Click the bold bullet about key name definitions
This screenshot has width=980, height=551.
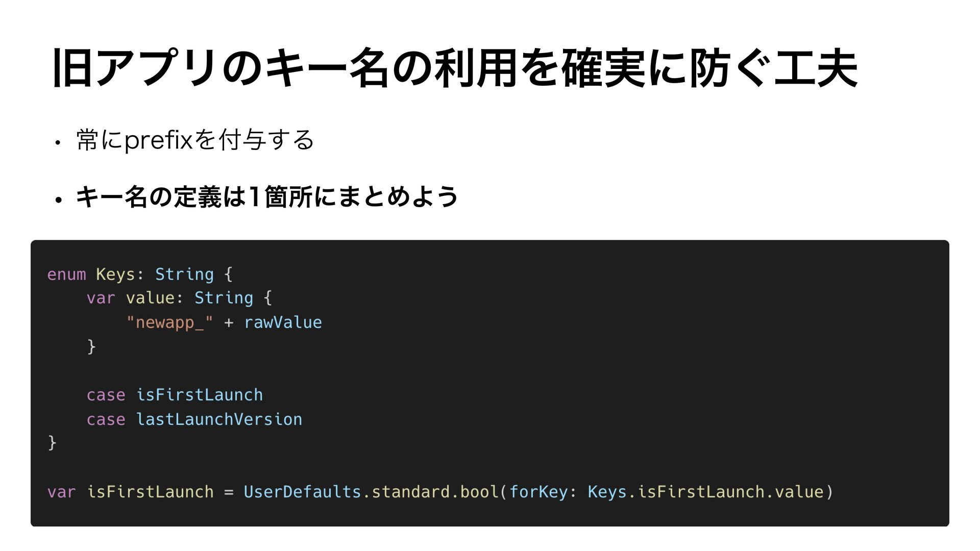(x=267, y=197)
